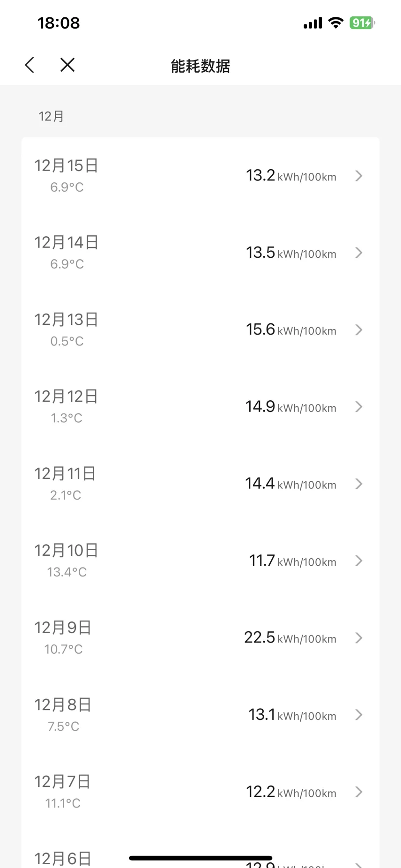Tap the 能耗数据 page title

pos(200,66)
